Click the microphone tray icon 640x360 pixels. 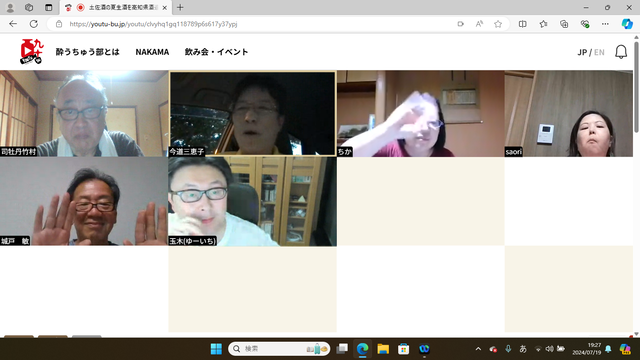[x=508, y=349]
